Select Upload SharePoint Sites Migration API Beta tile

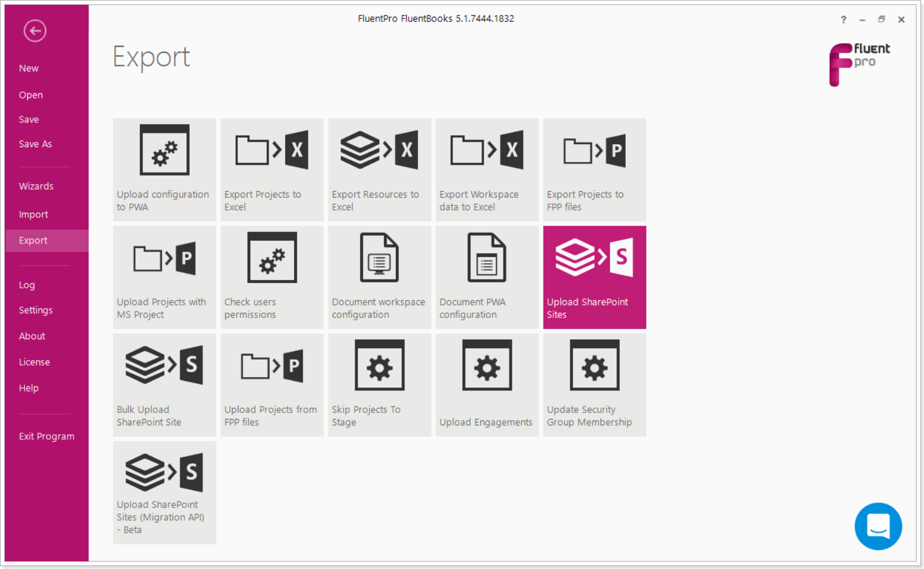pyautogui.click(x=164, y=492)
